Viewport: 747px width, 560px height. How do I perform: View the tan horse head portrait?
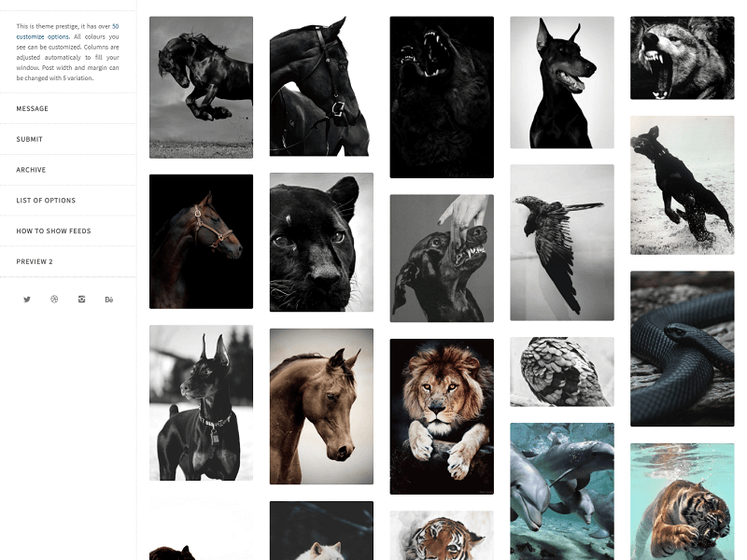321,406
